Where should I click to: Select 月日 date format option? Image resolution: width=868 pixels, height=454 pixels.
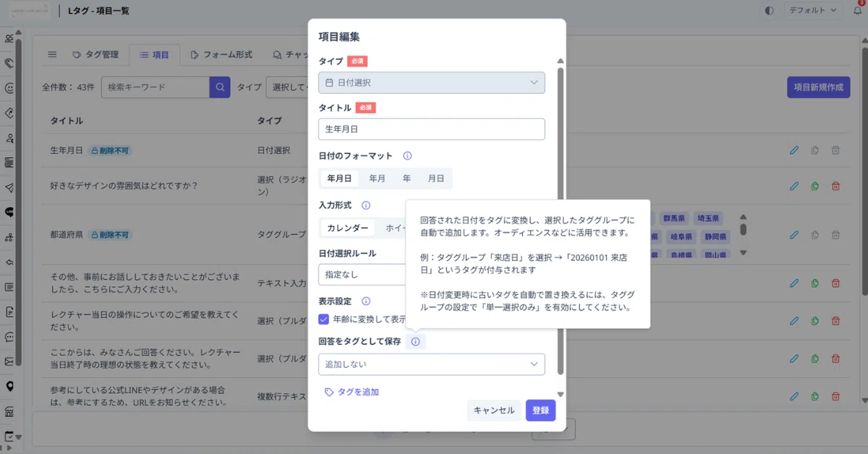[x=435, y=178]
